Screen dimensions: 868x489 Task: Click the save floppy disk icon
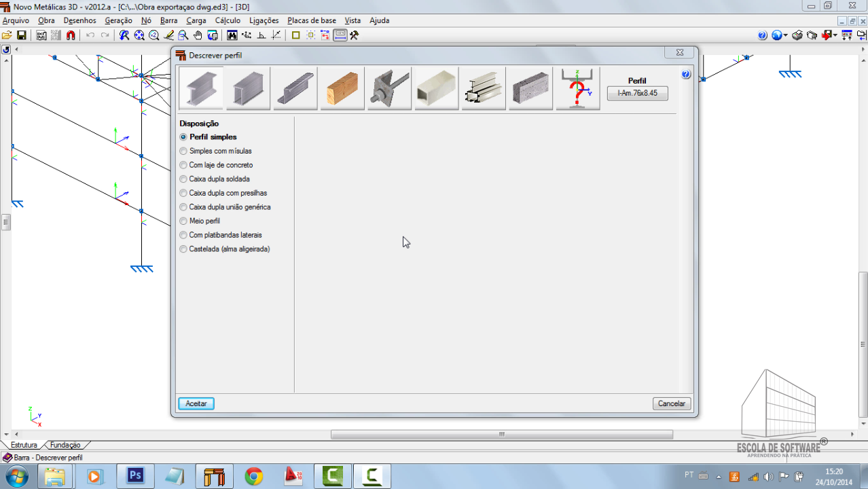point(21,35)
